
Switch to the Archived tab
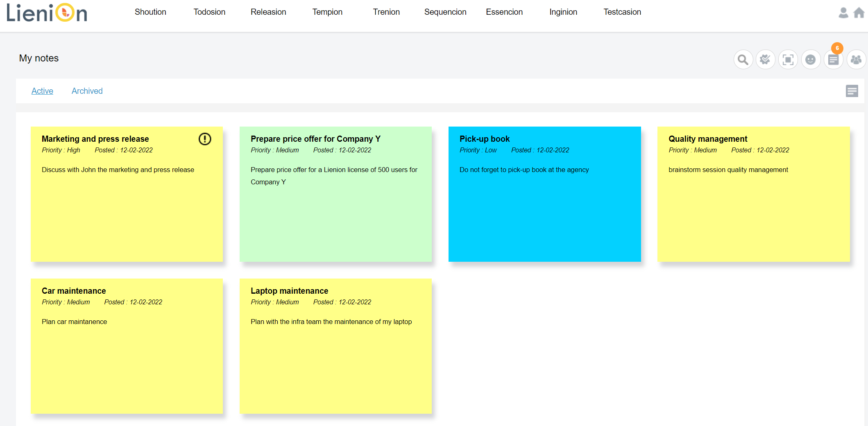pos(87,91)
